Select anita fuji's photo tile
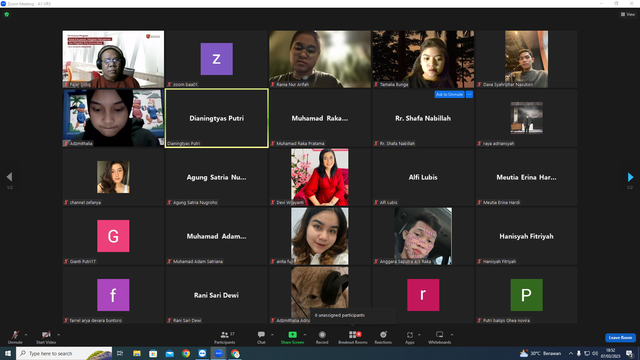 pyautogui.click(x=320, y=236)
